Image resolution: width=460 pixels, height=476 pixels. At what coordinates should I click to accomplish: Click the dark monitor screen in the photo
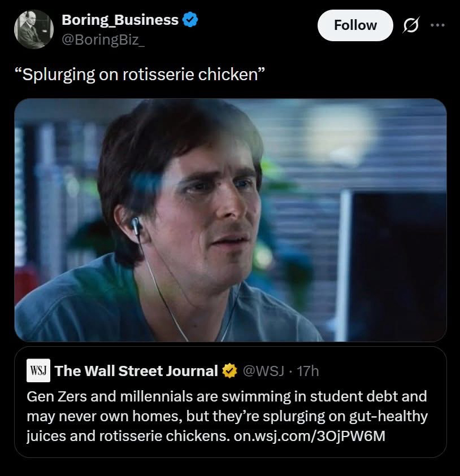tap(396, 265)
